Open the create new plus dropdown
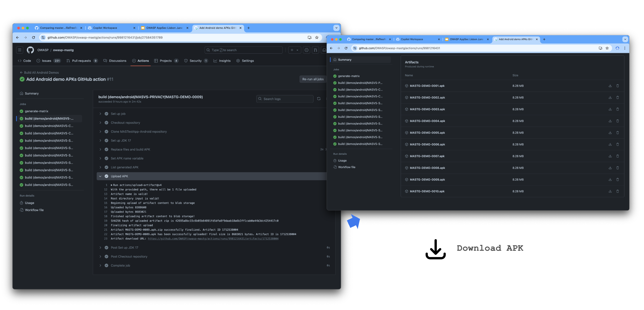The width and height of the screenshot is (644, 310). click(294, 50)
